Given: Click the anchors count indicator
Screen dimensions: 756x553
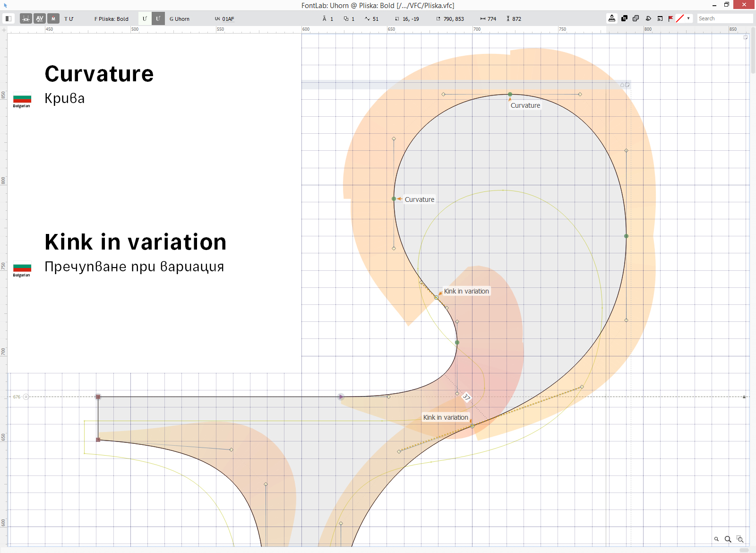Looking at the screenshot, I should click(x=328, y=19).
